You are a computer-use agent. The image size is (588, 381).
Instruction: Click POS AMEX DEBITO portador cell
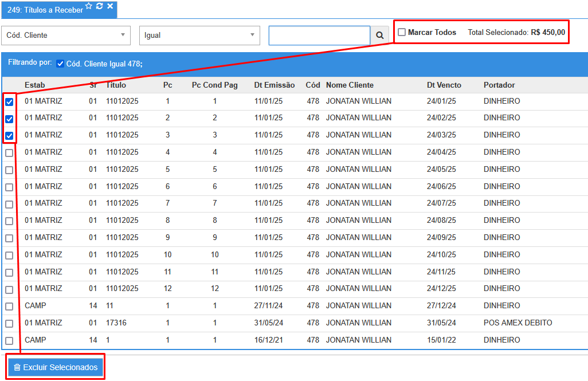518,323
